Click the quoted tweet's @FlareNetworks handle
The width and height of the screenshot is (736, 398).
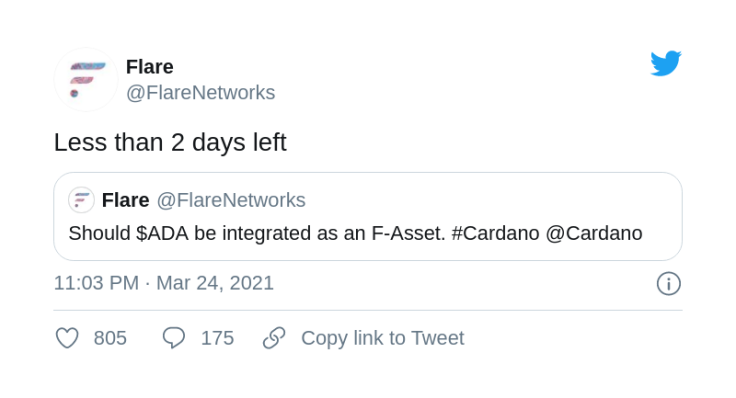[231, 200]
